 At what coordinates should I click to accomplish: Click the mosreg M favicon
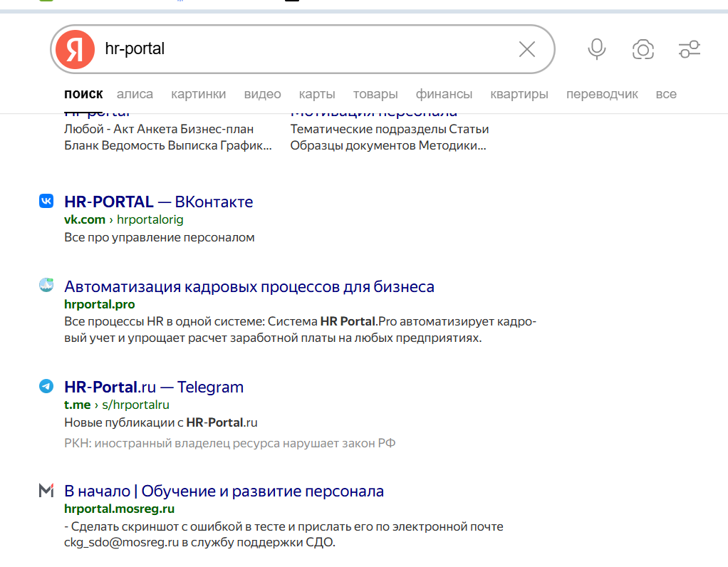pos(46,490)
